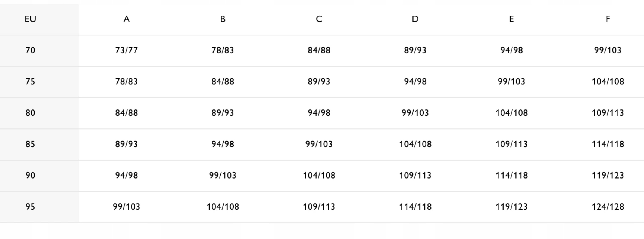Select size 85 cup E value
Viewport: 644px width, 239px height.
tap(511, 144)
